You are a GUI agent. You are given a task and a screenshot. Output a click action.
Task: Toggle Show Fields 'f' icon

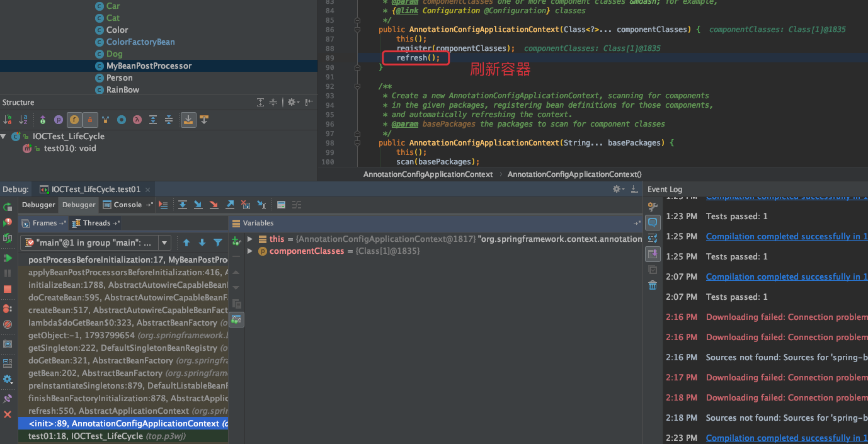tap(74, 120)
